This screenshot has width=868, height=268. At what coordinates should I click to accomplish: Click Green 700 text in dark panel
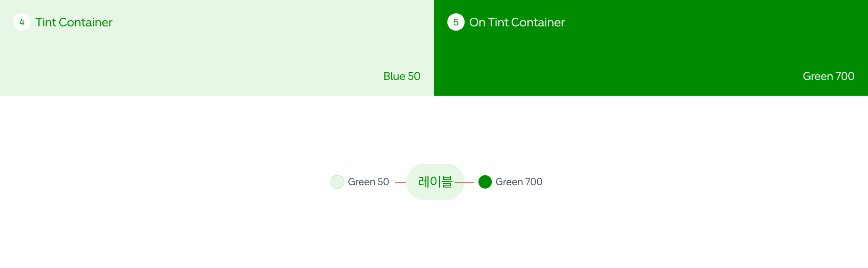(828, 76)
